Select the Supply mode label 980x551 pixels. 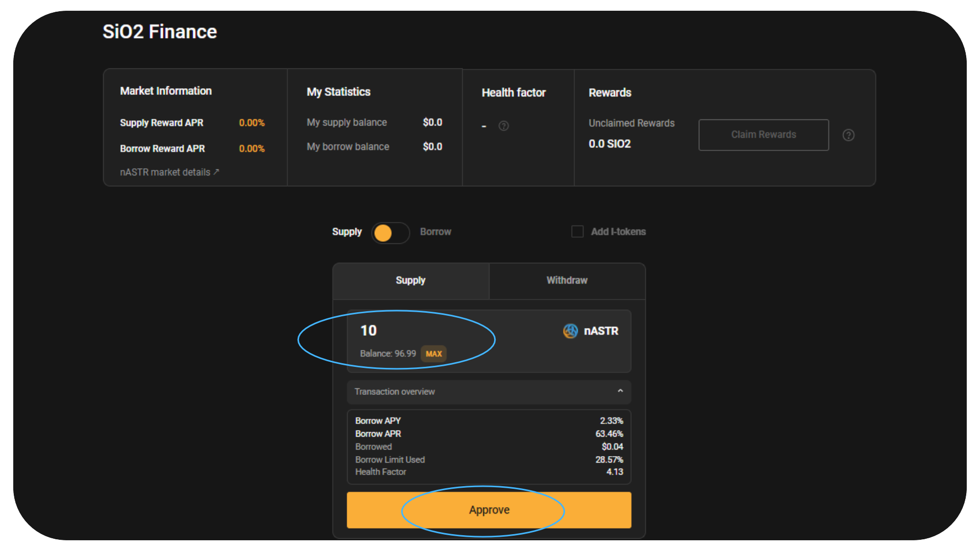click(347, 232)
